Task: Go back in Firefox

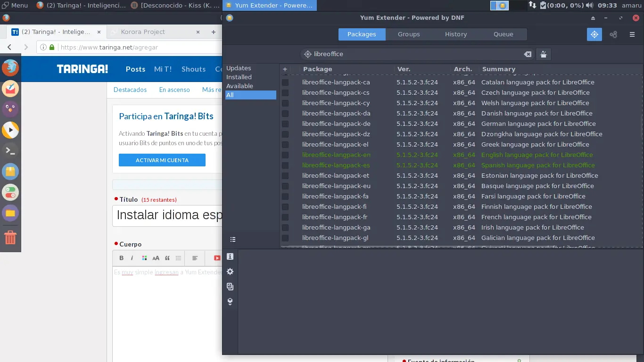Action: (x=9, y=47)
